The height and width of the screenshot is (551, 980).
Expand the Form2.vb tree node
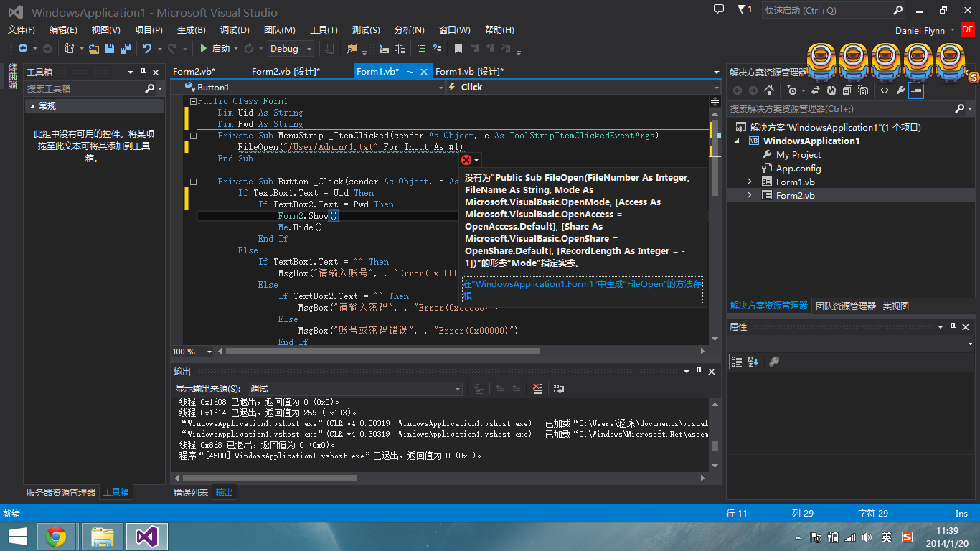point(750,195)
